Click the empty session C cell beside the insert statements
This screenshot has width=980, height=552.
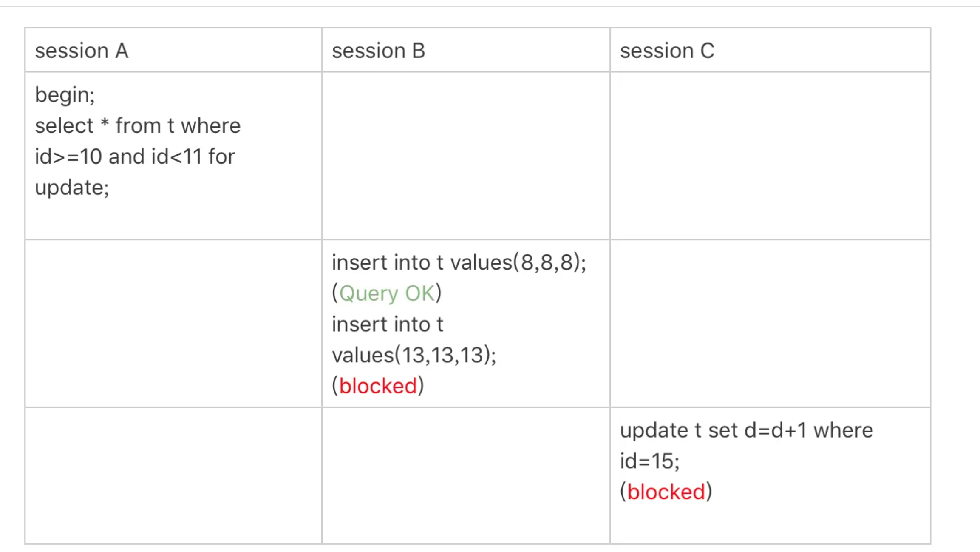(x=770, y=323)
